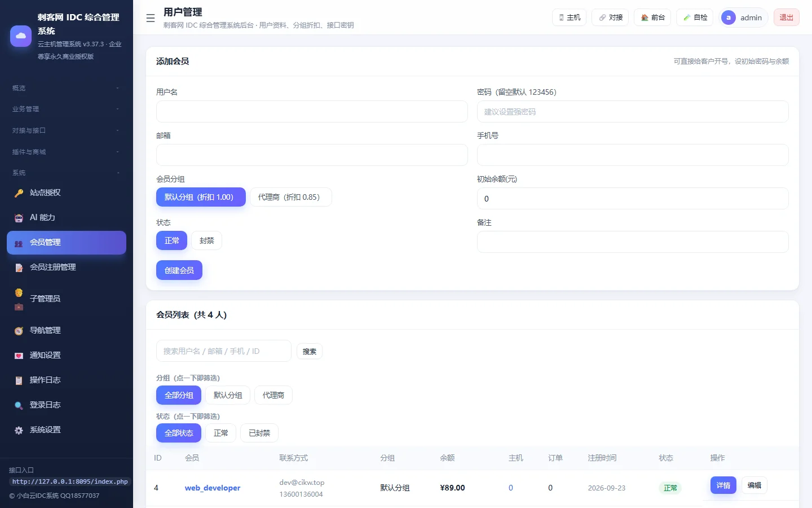Click the house icon on 前台 button
Screen dimensions: 812x508
[x=645, y=17]
